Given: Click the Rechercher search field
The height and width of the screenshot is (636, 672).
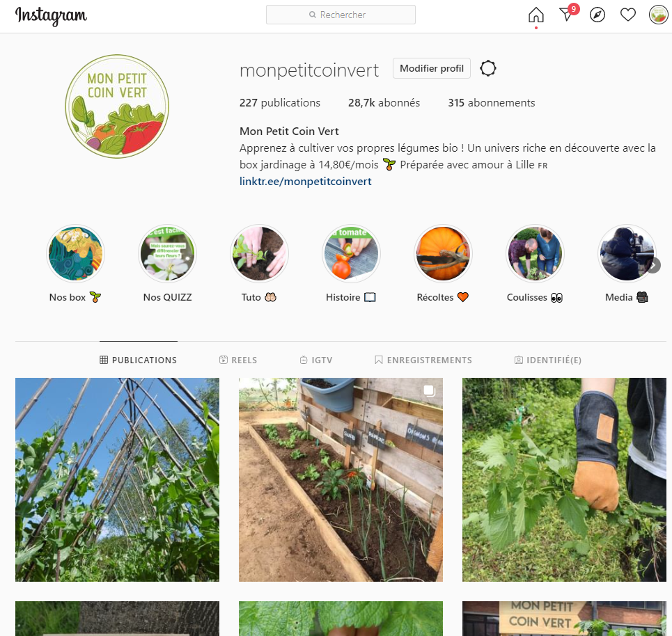Looking at the screenshot, I should click(341, 15).
